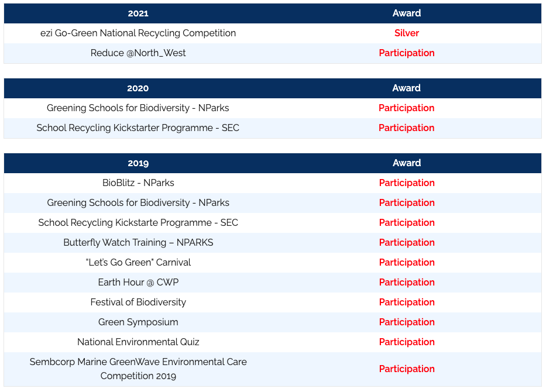Viewport: 546px width, 392px height.
Task: Click School Recycling Kickstarte Programme - SEC
Action: click(138, 223)
